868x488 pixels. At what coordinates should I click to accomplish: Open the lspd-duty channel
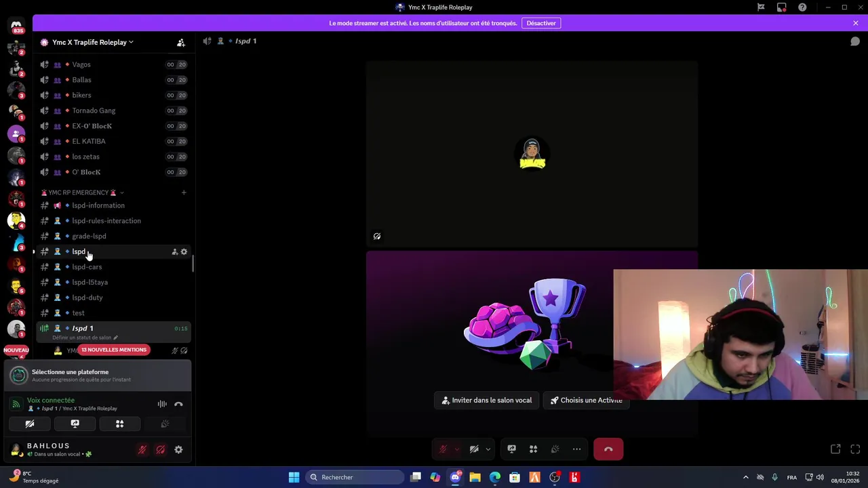113,298
